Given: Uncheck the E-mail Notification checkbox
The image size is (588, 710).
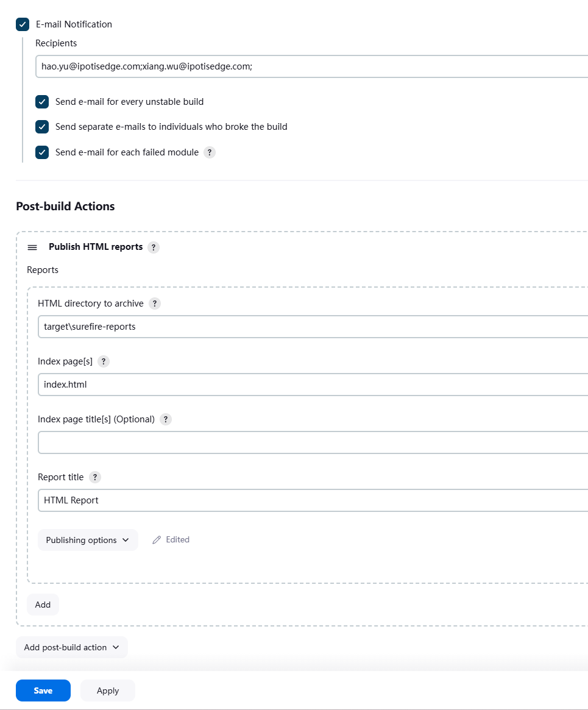Looking at the screenshot, I should point(23,24).
